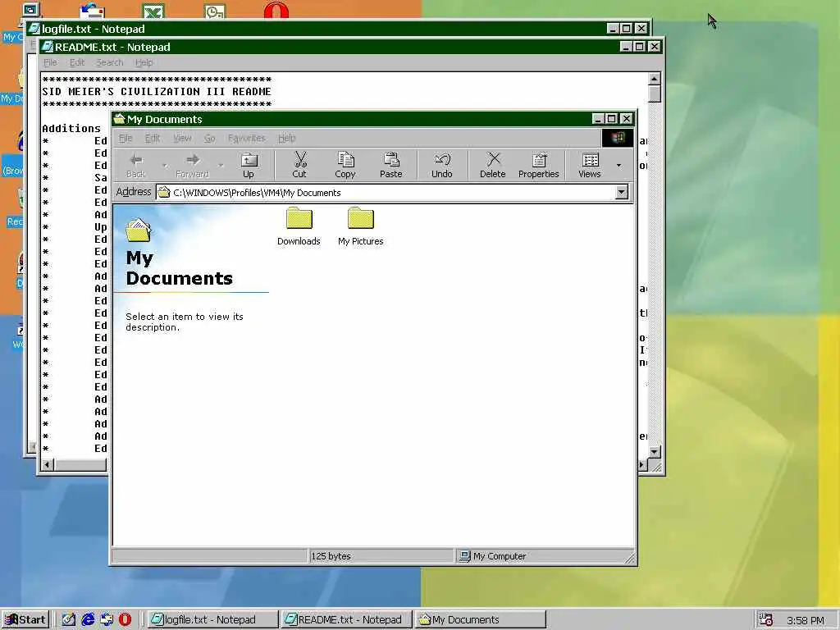Click the README vertical scroll thumb
The image size is (840, 630).
654,94
